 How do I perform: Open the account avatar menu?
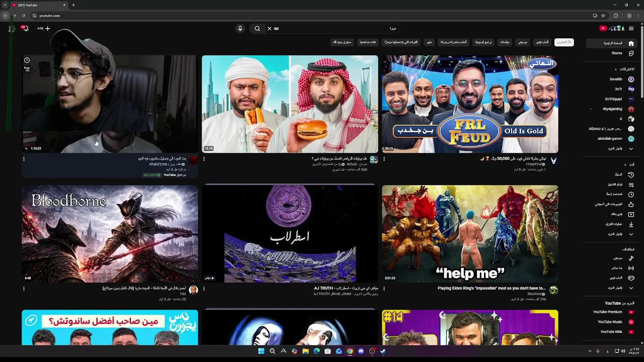[12, 29]
